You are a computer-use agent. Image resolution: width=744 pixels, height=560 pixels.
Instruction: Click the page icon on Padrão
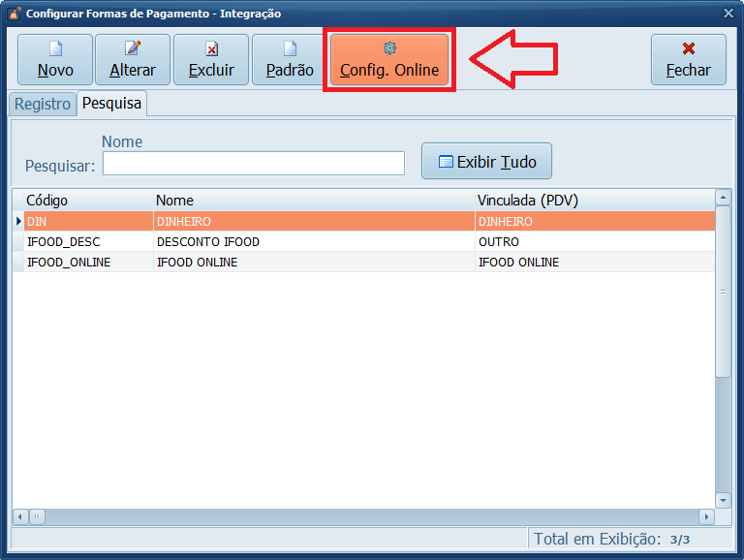tap(290, 48)
